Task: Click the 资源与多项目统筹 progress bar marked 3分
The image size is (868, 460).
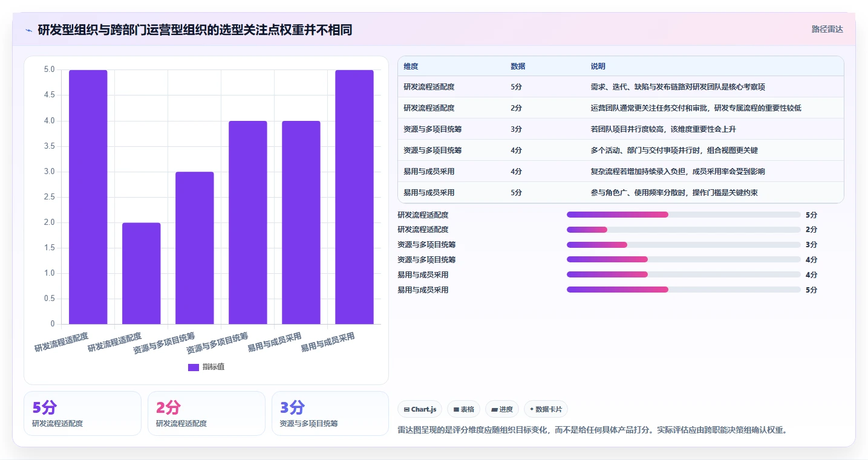Action: tap(684, 245)
